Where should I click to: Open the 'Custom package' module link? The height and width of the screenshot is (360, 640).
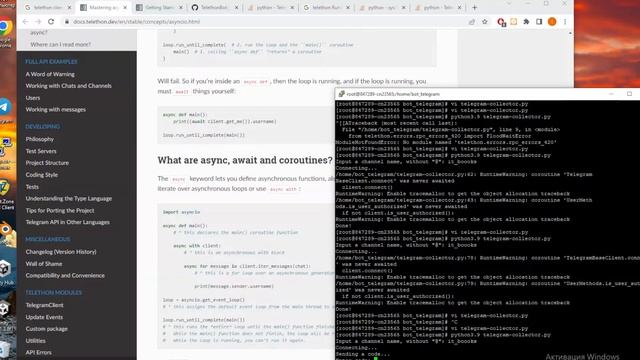pos(47,329)
